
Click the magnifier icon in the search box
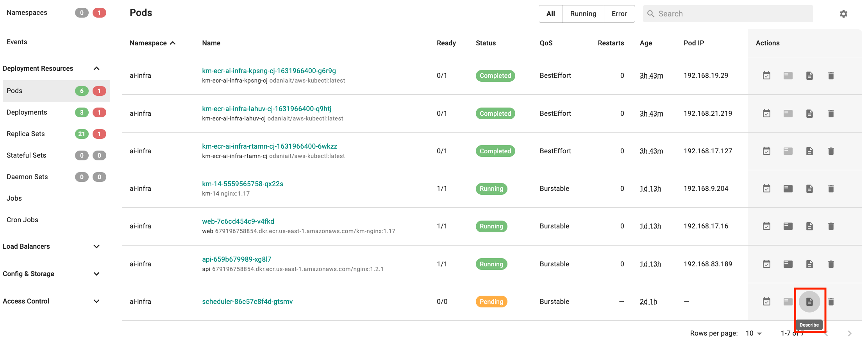click(651, 14)
